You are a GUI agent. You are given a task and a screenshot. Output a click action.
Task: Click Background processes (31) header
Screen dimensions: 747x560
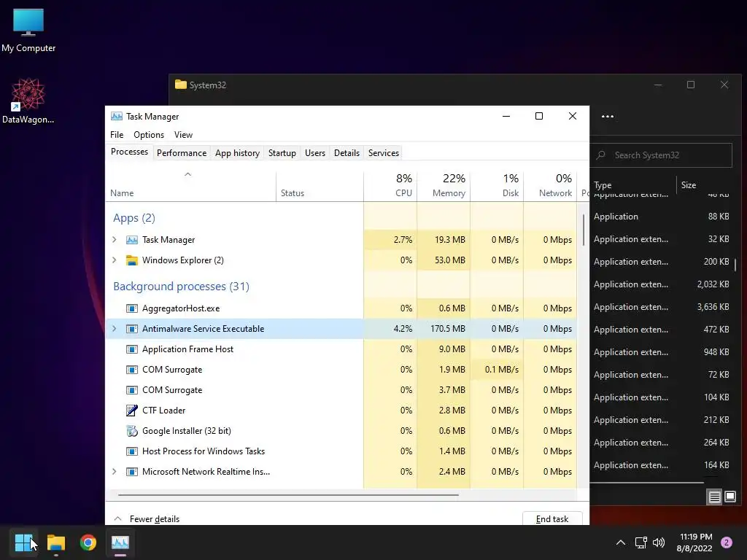click(x=181, y=286)
